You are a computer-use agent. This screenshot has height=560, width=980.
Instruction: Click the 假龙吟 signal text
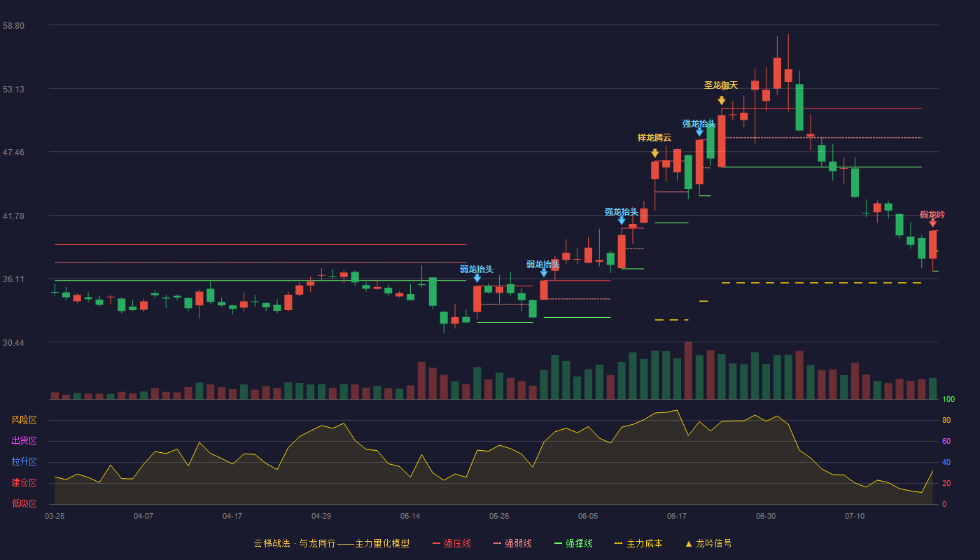pyautogui.click(x=932, y=214)
